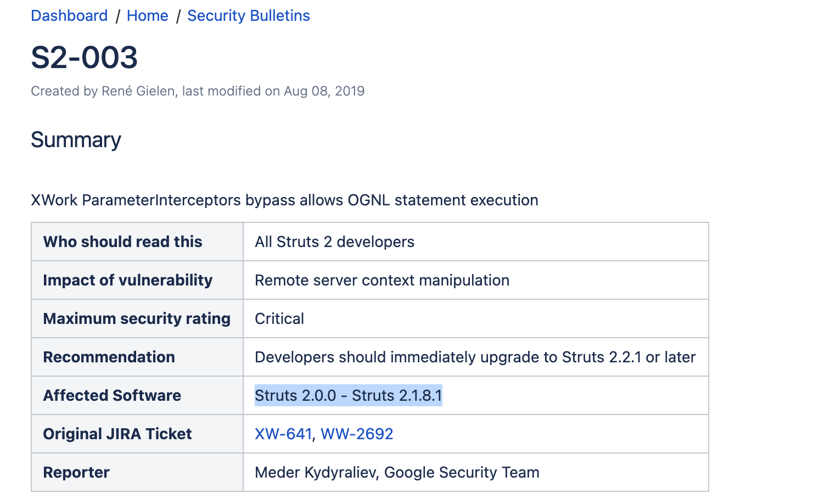Click the Summary heading
The height and width of the screenshot is (504, 819).
pyautogui.click(x=76, y=140)
